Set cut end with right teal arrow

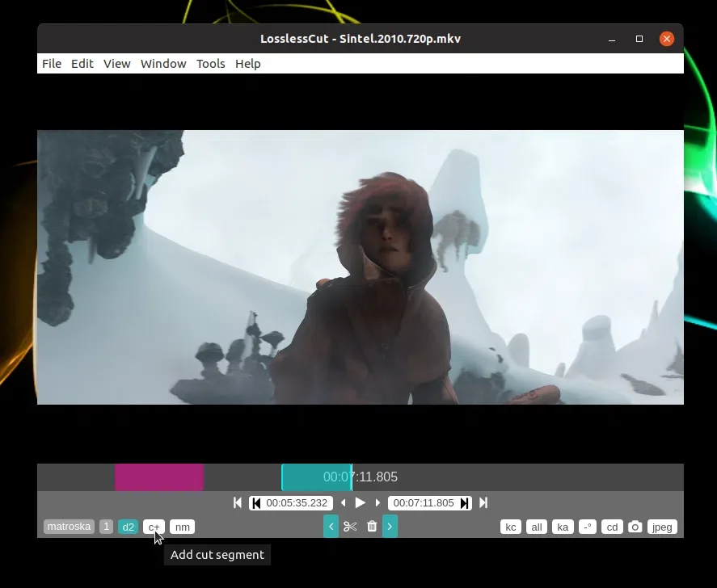click(390, 527)
